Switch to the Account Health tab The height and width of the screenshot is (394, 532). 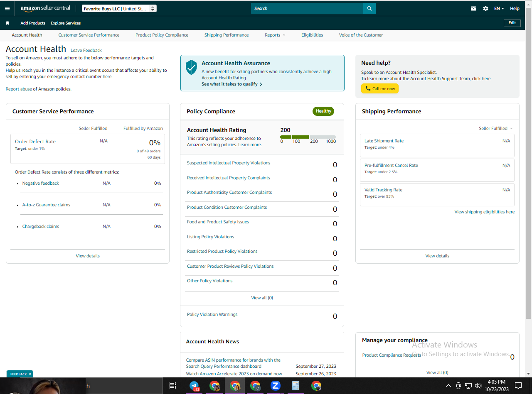(27, 35)
